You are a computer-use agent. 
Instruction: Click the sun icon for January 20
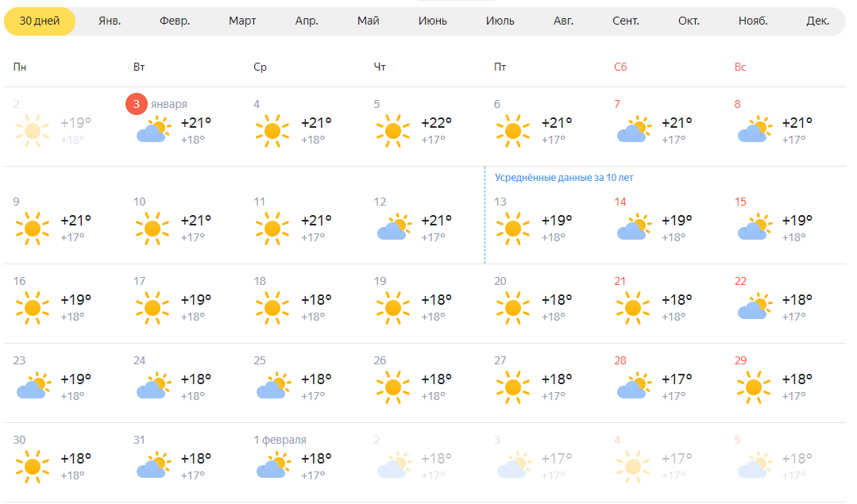pos(512,307)
